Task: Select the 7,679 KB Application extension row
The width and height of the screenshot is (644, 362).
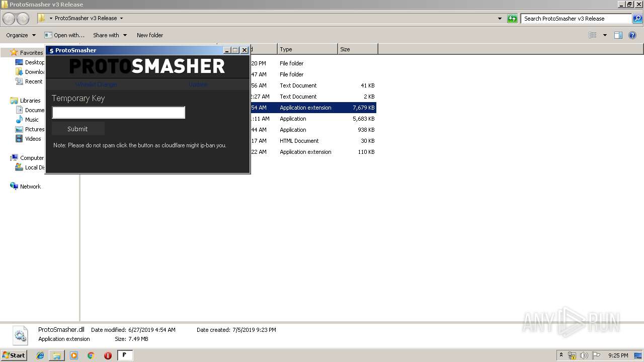Action: pos(313,108)
